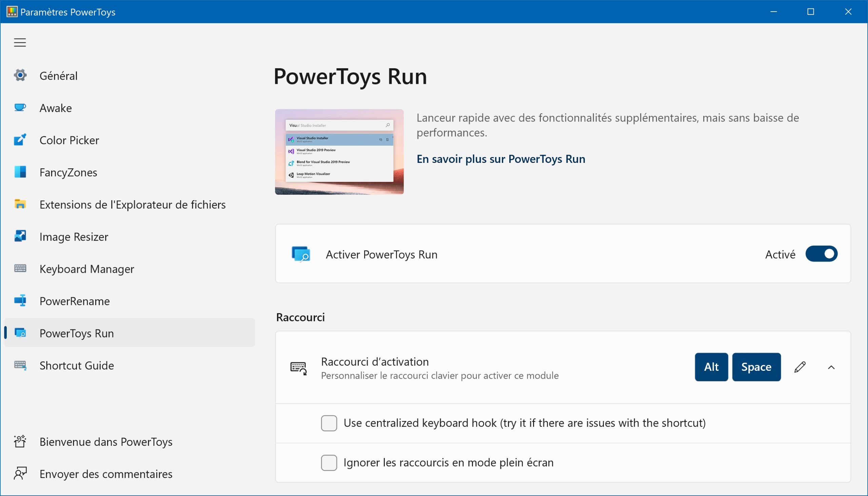868x496 pixels.
Task: Click the Activer PowerToys Run card icon
Action: click(x=301, y=254)
